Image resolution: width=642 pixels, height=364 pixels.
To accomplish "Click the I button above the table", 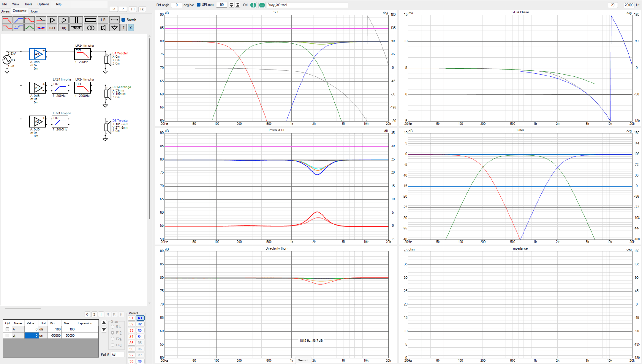I will (101, 314).
